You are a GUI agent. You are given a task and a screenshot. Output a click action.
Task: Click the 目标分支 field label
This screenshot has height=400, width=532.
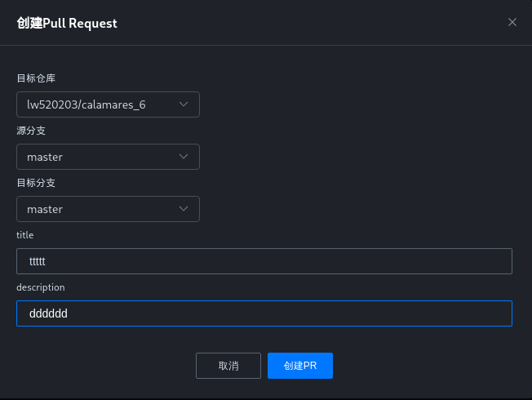[x=36, y=183]
